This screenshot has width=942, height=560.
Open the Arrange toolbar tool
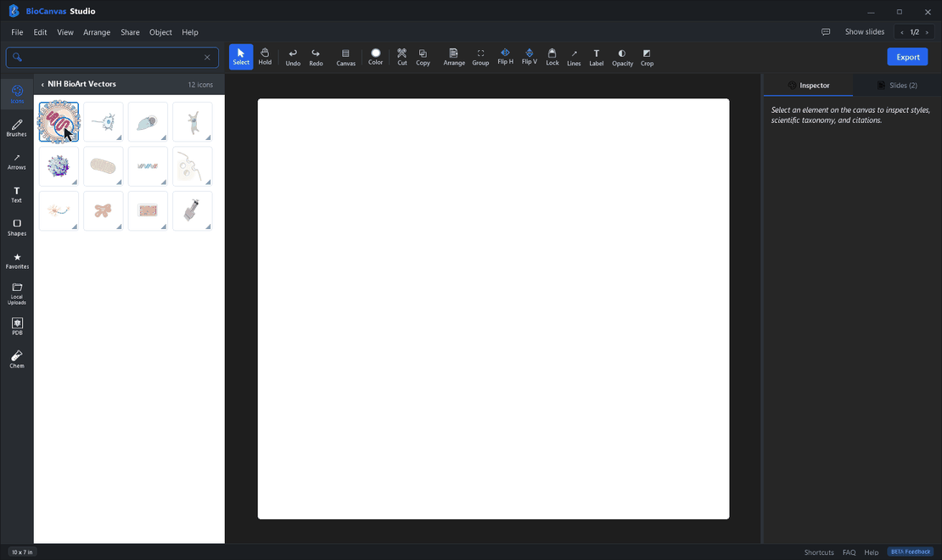pos(454,57)
